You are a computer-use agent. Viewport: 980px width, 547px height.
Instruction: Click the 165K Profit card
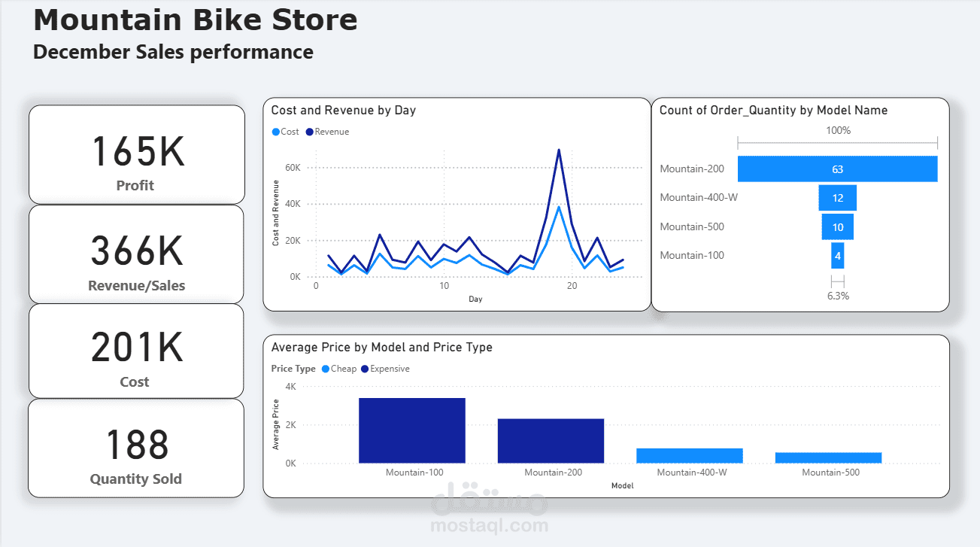tap(137, 154)
